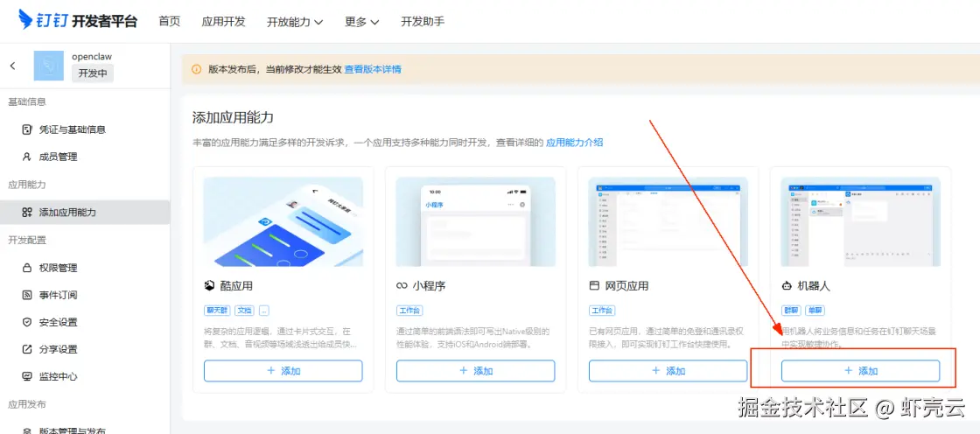This screenshot has height=434, width=980.
Task: Select 成员管理 in the sidebar
Action: pos(85,157)
